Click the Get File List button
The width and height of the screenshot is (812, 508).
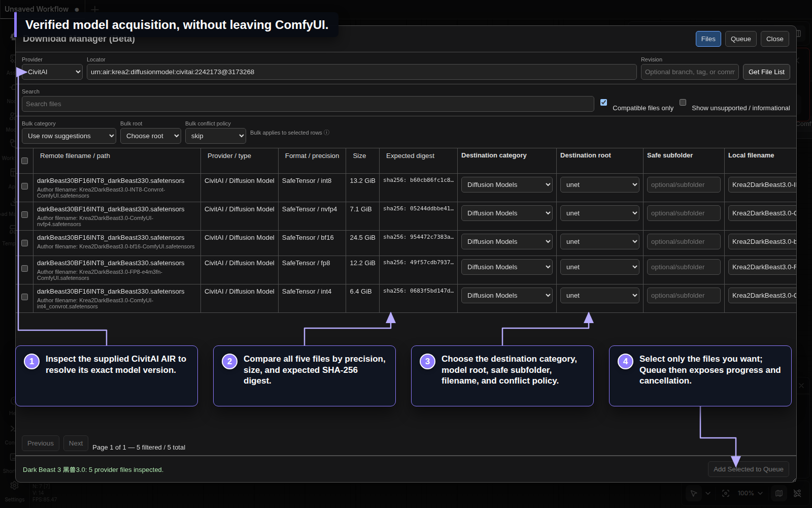pos(766,72)
